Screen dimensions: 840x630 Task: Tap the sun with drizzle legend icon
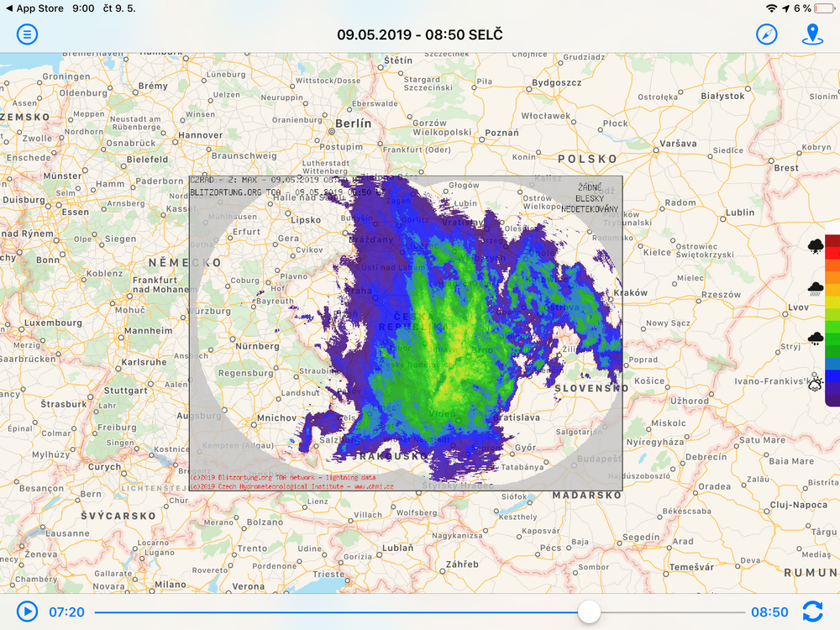(x=816, y=383)
